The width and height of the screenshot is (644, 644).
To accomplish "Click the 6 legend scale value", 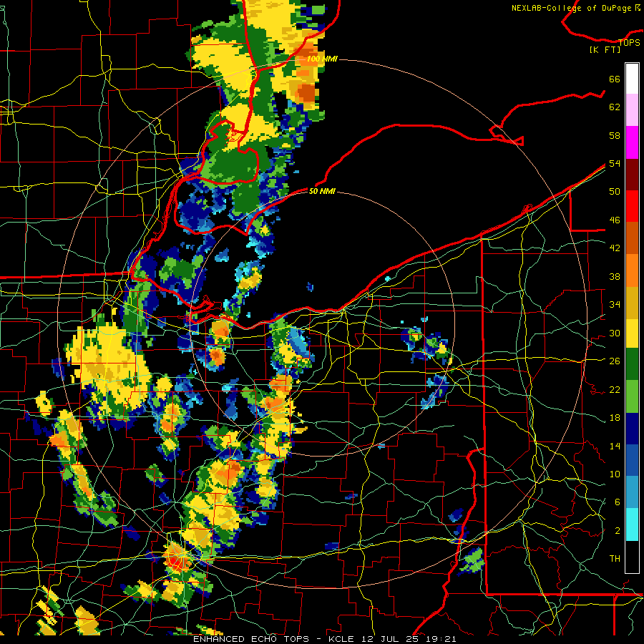I will [617, 502].
